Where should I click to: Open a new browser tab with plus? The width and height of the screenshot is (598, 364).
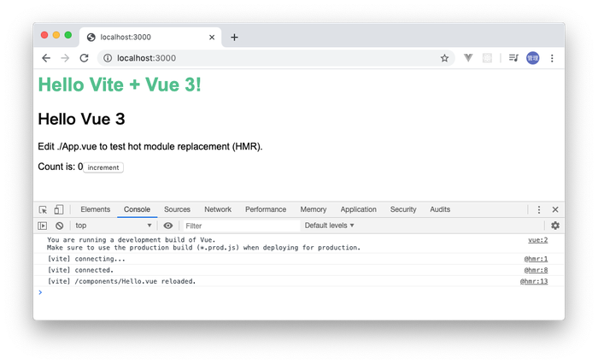coord(235,37)
